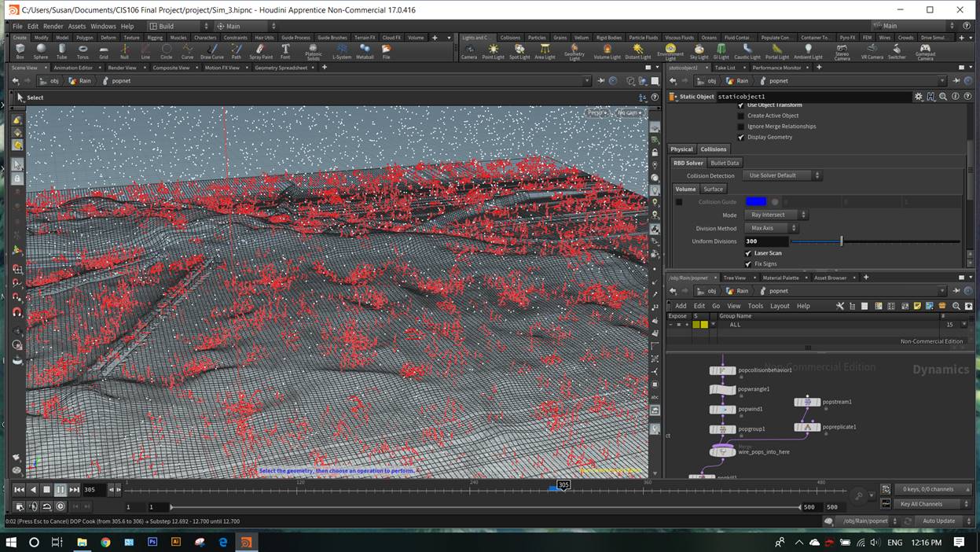Image resolution: width=980 pixels, height=552 pixels.
Task: Select the L-System tool
Action: click(x=342, y=51)
